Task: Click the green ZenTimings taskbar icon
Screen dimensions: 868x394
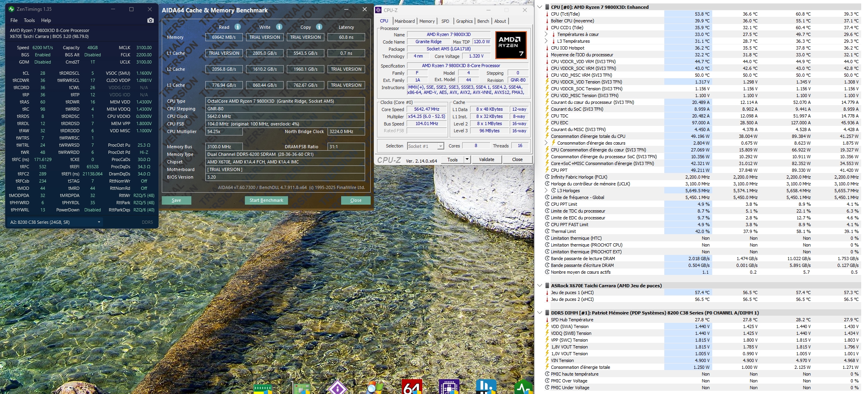Action: point(523,387)
